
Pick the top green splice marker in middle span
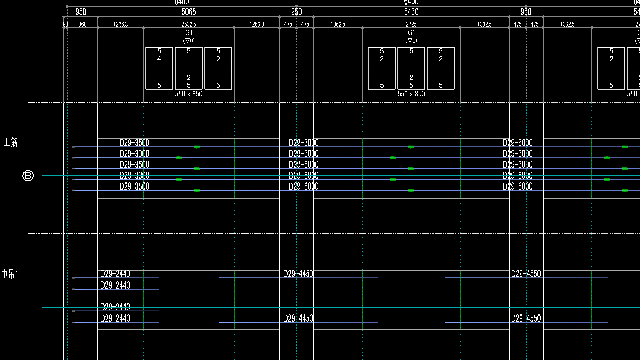pos(411,147)
